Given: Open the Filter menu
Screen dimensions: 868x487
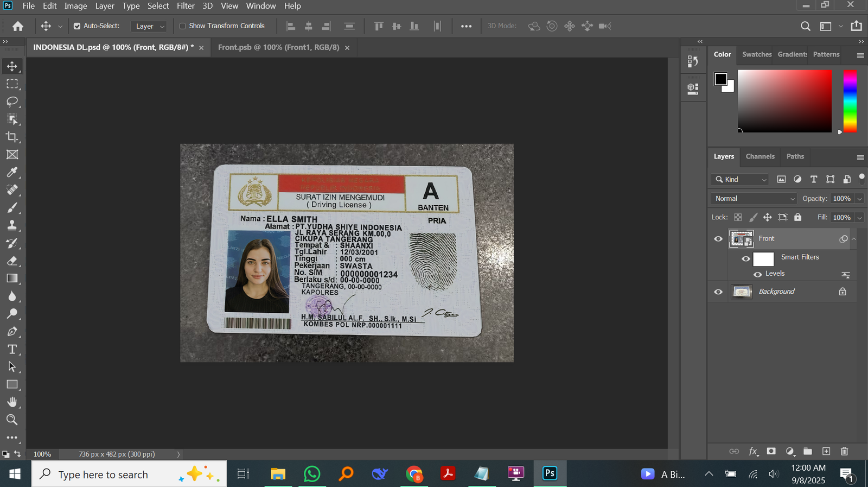Looking at the screenshot, I should 186,6.
